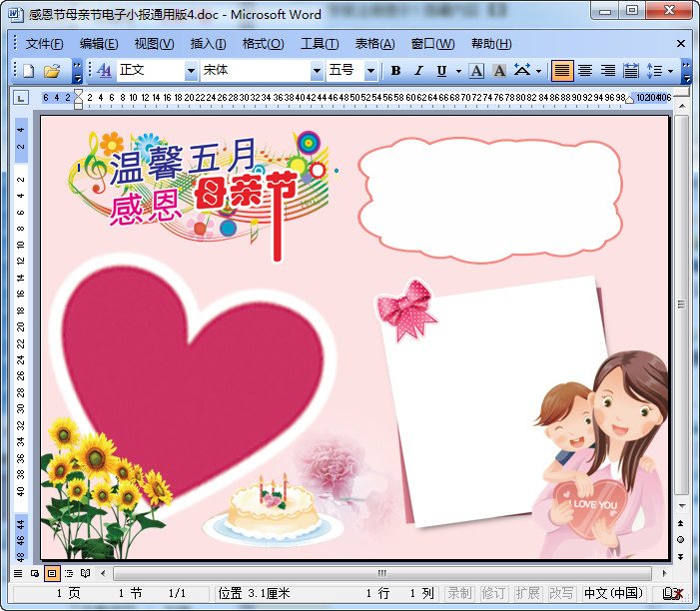The image size is (700, 611).
Task: Click the Next Page double-arrow button
Action: click(x=681, y=557)
